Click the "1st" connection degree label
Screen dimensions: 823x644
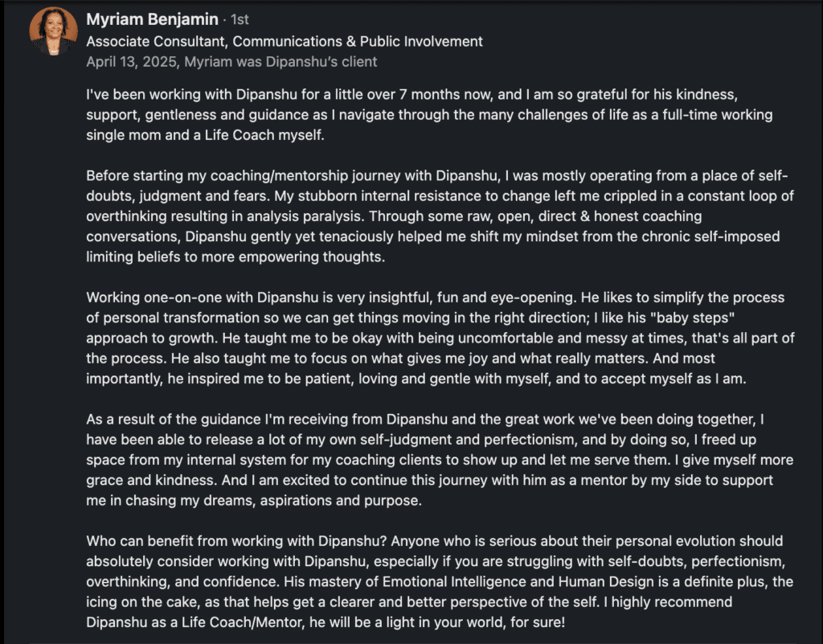pos(240,21)
